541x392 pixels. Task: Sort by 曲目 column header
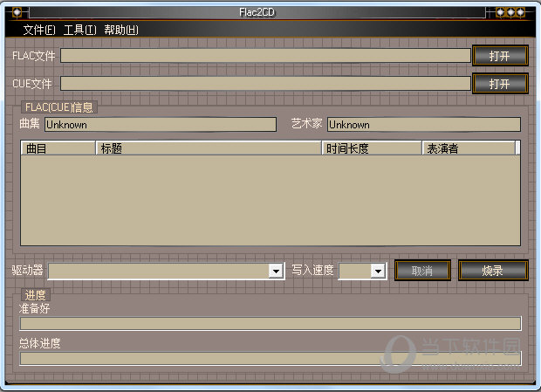(x=58, y=148)
